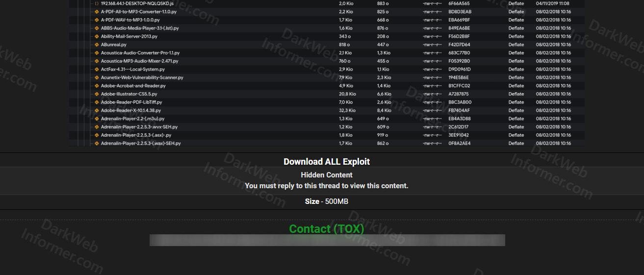Click the file icon beside Ability-Mail-Server-2013.py

click(97, 36)
